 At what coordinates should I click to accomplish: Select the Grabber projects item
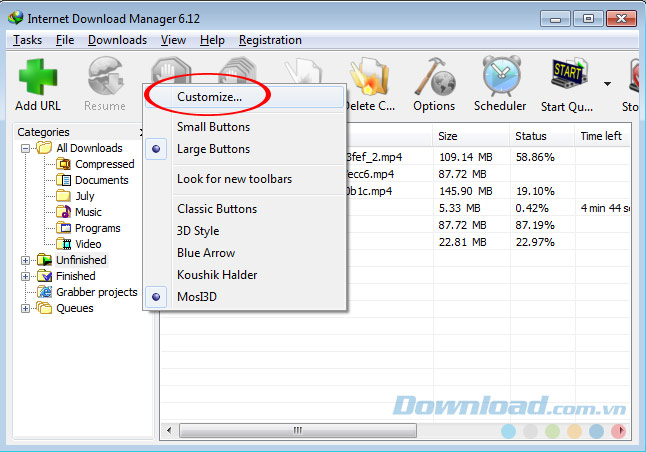click(96, 292)
